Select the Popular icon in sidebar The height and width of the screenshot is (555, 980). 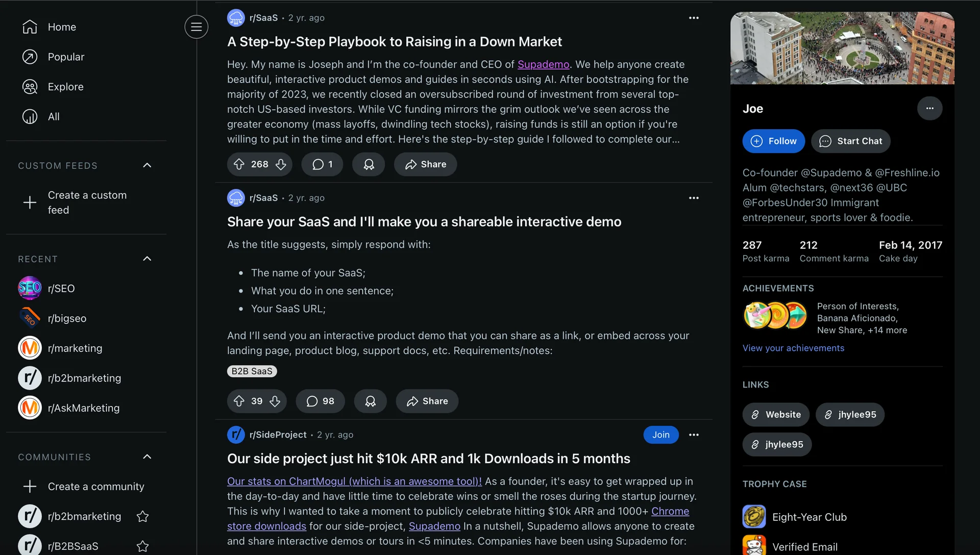click(30, 57)
